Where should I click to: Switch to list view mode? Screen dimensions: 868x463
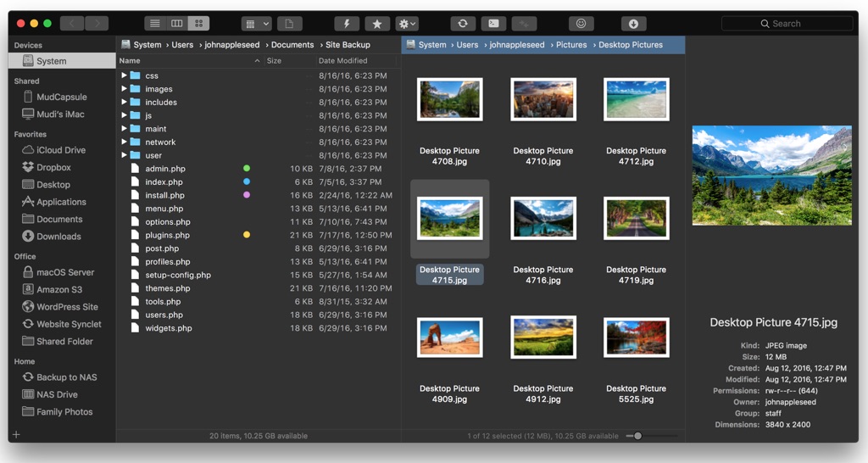tap(155, 24)
